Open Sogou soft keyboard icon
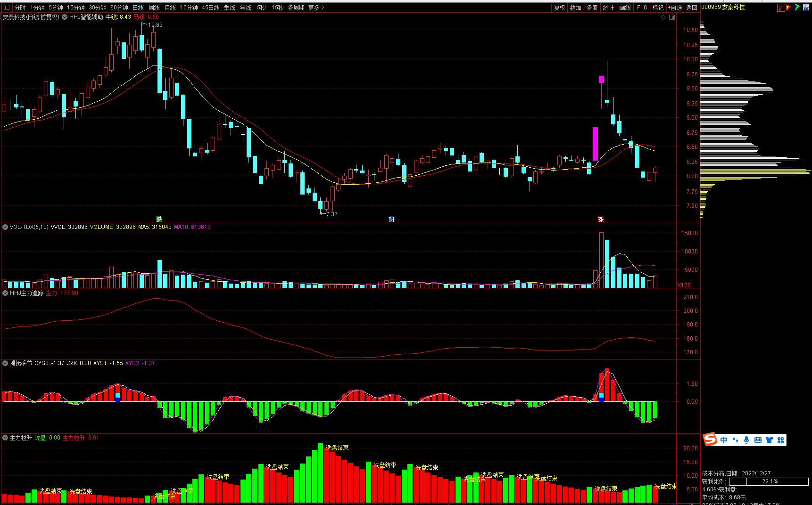The image size is (812, 505). click(x=758, y=440)
